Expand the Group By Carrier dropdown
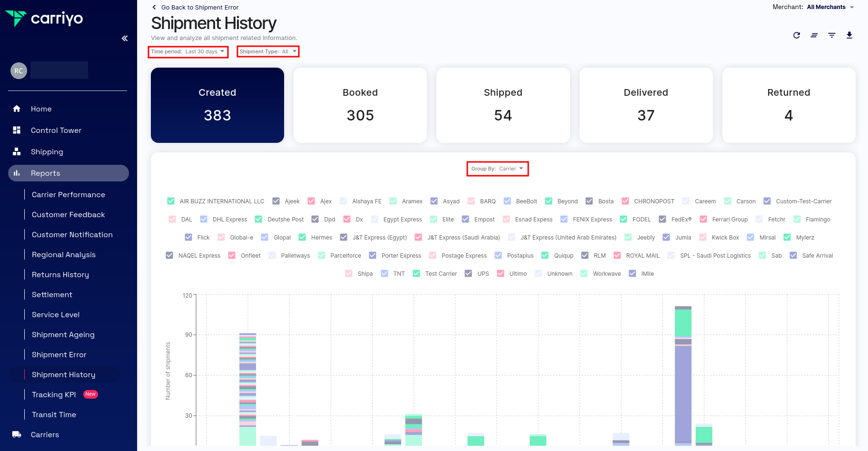Image resolution: width=868 pixels, height=451 pixels. (x=497, y=168)
